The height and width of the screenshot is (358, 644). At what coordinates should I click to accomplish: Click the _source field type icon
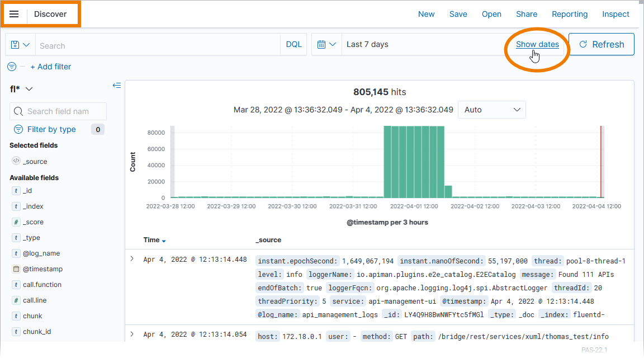(16, 161)
